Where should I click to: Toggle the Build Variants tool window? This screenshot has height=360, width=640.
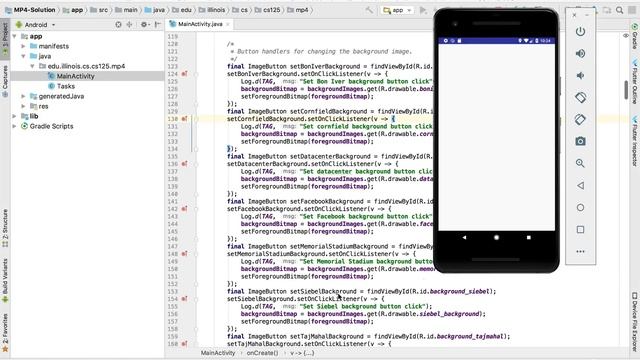click(x=5, y=280)
